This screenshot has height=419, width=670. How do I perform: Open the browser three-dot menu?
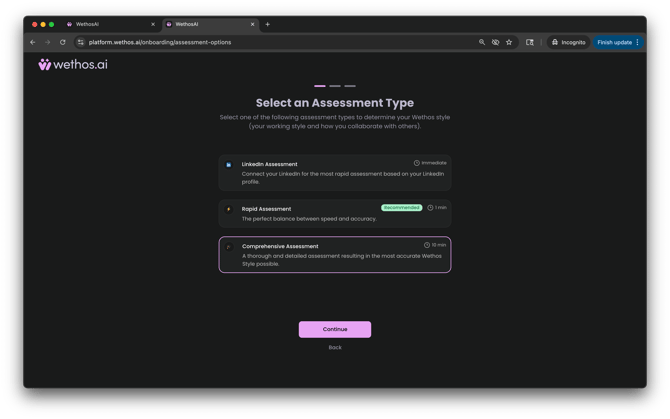(638, 42)
